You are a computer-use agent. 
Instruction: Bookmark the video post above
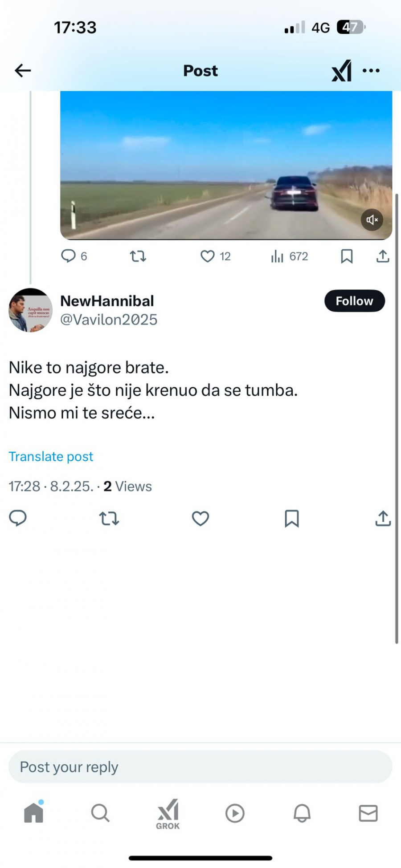[x=347, y=256]
